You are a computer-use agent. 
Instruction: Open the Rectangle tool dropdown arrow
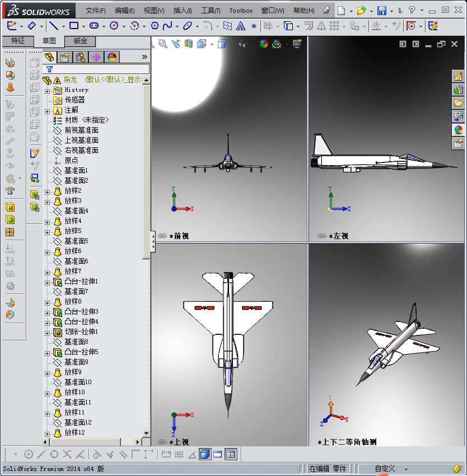tap(83, 26)
